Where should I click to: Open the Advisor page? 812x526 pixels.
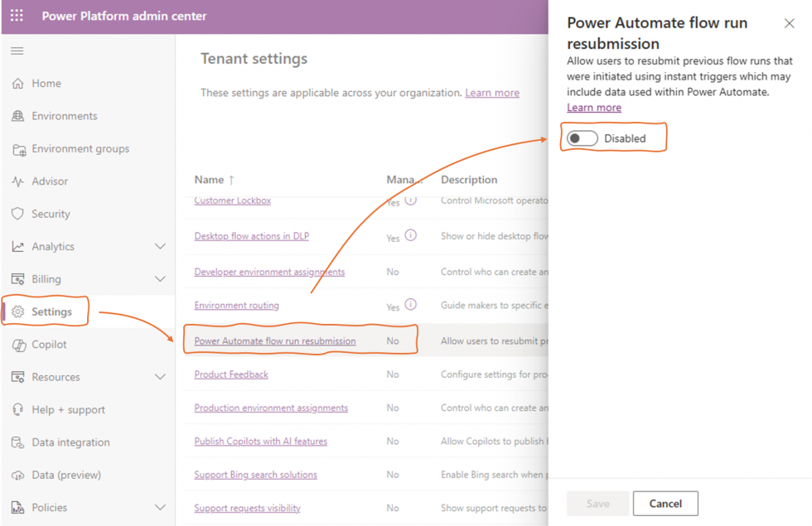click(x=51, y=181)
